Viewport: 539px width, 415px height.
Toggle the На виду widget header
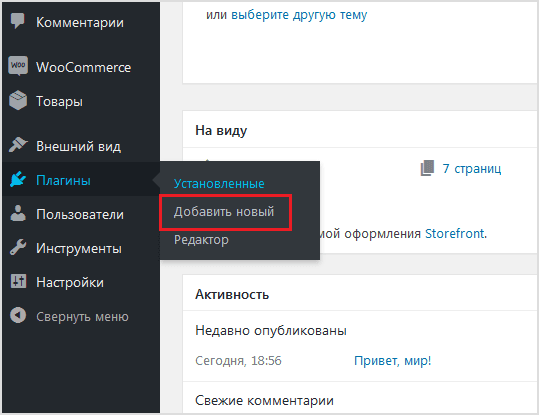point(360,130)
